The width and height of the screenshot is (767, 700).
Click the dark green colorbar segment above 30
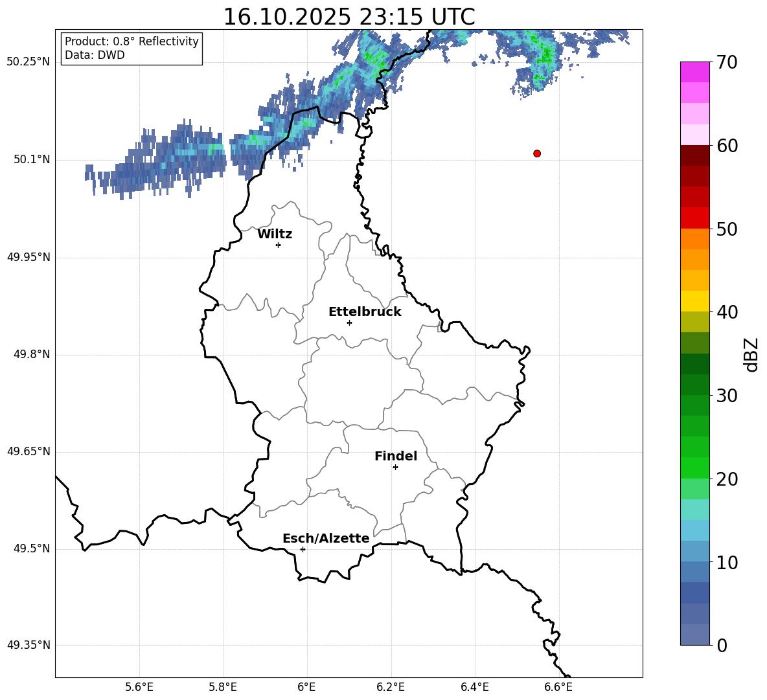(x=695, y=385)
